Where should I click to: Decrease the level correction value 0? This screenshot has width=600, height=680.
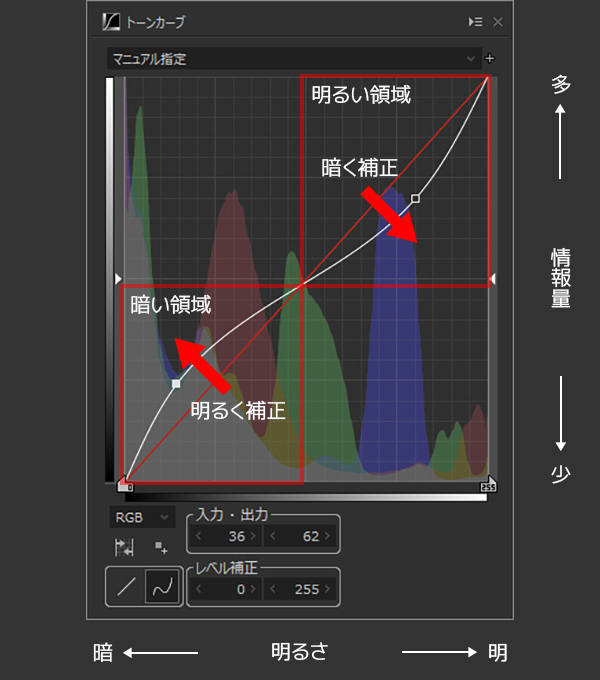click(x=199, y=589)
